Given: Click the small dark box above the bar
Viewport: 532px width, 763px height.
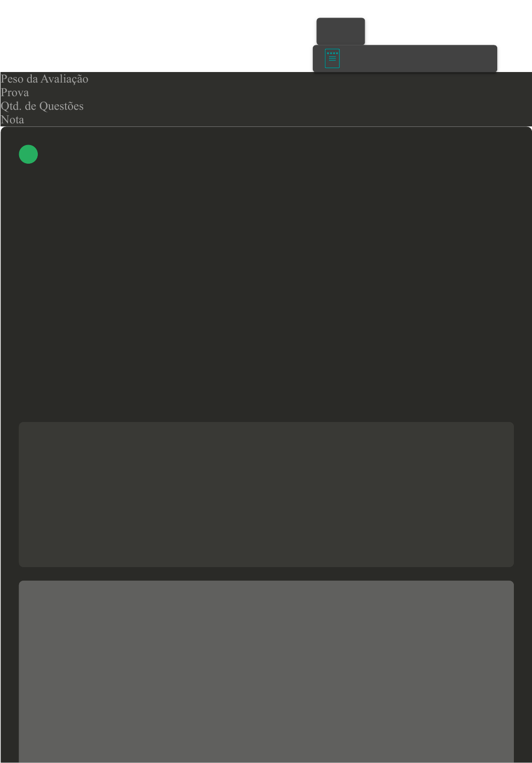Looking at the screenshot, I should pyautogui.click(x=341, y=31).
